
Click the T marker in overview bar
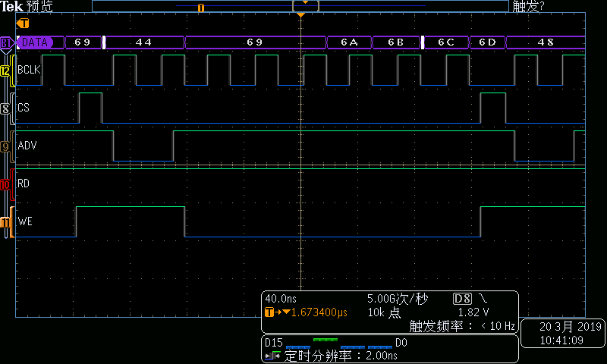200,8
